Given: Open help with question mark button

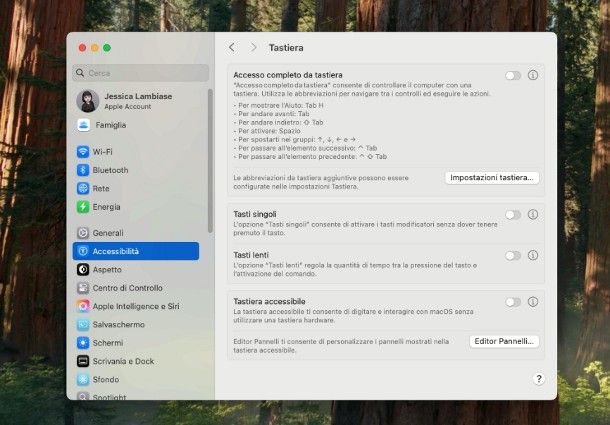Looking at the screenshot, I should coord(538,379).
